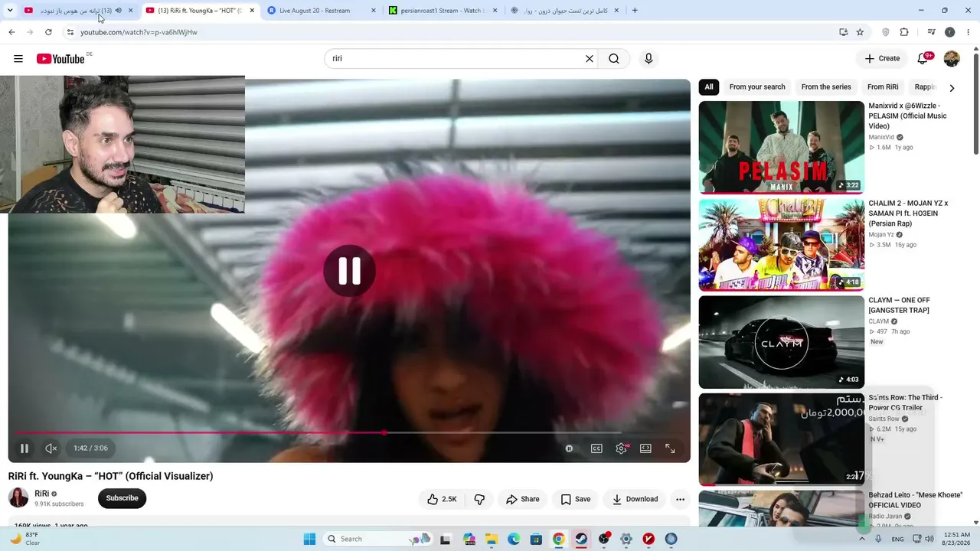Open more actions menu below the video
The image size is (980, 551).
point(680,499)
